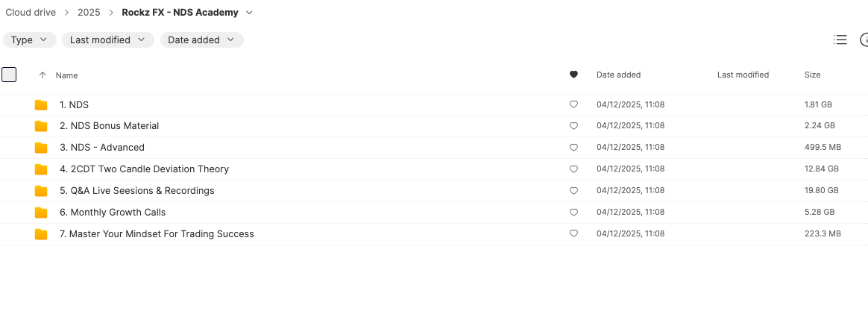This screenshot has width=868, height=311.
Task: Click folder icon for 6. Monthly Growth Calls
Action: pyautogui.click(x=41, y=213)
